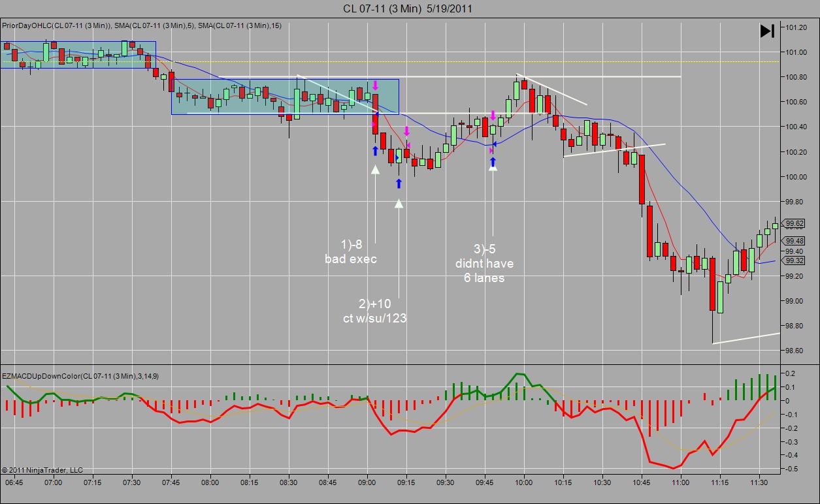The width and height of the screenshot is (820, 504).
Task: Click the 09:15 time axis label
Action: pyautogui.click(x=406, y=482)
